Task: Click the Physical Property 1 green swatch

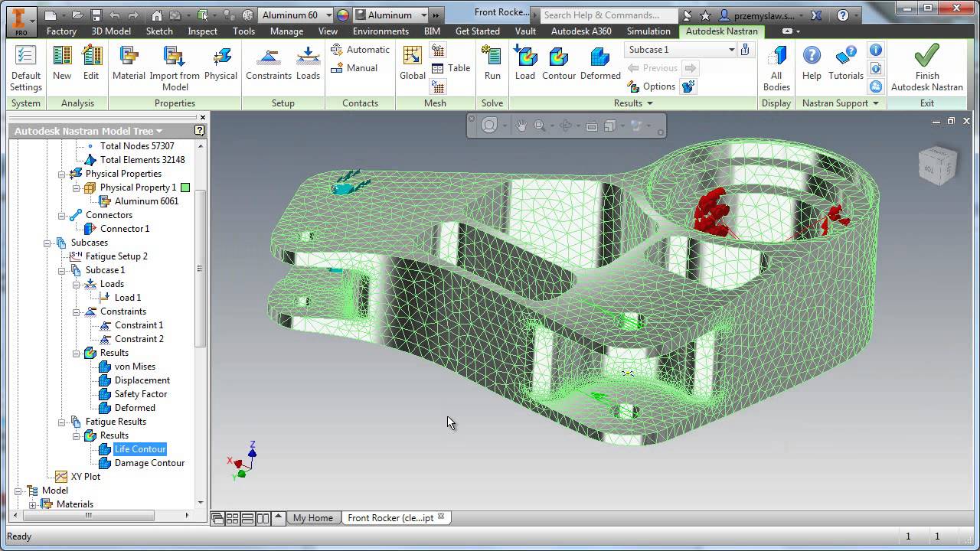Action: point(185,187)
